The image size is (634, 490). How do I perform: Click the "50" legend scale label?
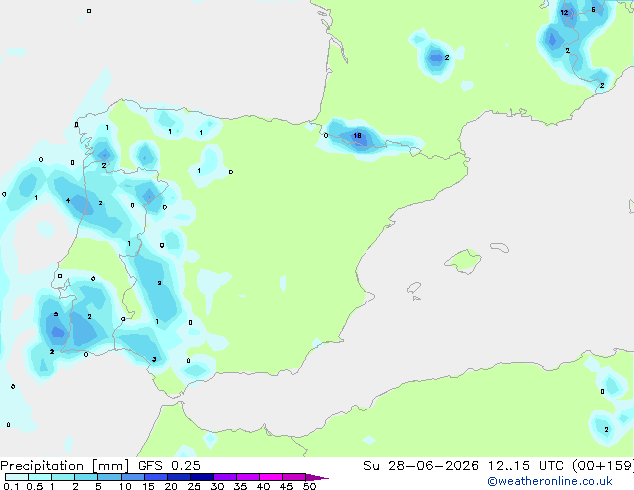(x=309, y=486)
